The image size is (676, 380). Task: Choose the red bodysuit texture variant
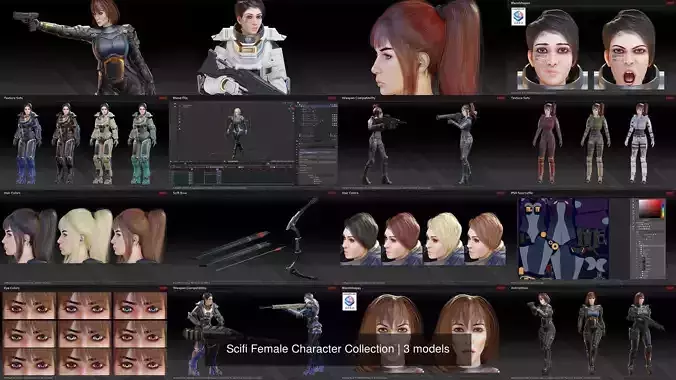point(547,142)
